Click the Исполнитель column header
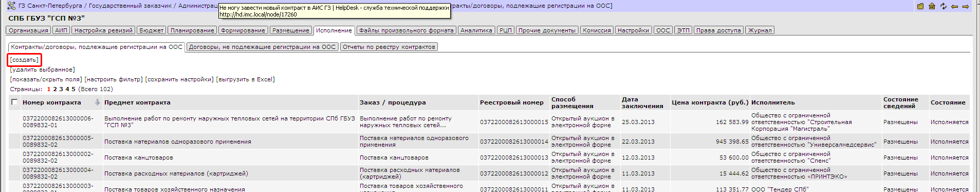Image resolution: width=980 pixels, height=192 pixels. [773, 102]
